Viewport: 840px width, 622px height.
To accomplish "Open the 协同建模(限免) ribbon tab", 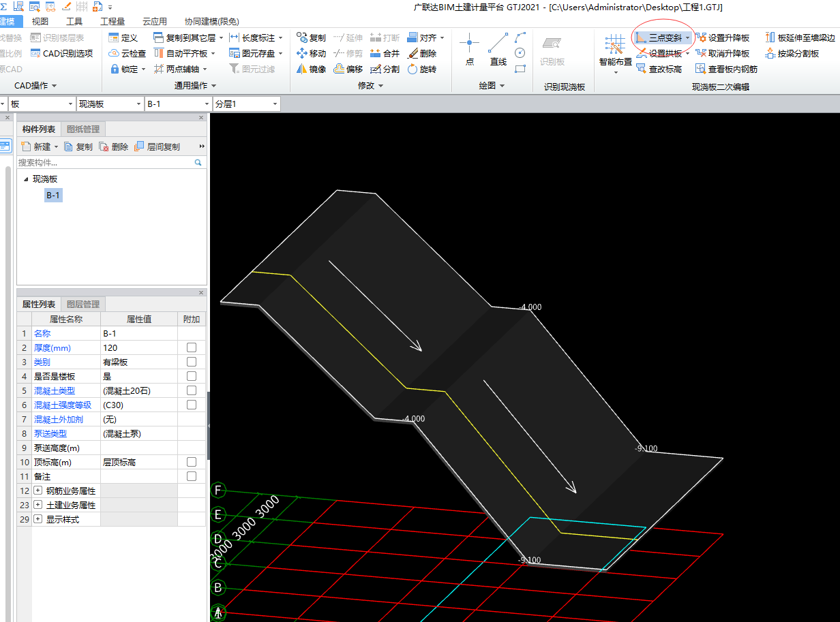I will pos(212,21).
